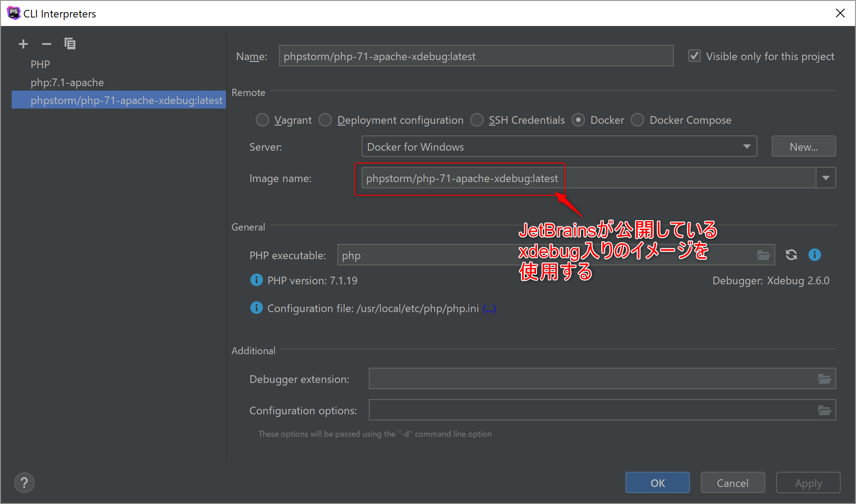856x504 pixels.
Task: Open help with the question mark icon
Action: coord(24,483)
